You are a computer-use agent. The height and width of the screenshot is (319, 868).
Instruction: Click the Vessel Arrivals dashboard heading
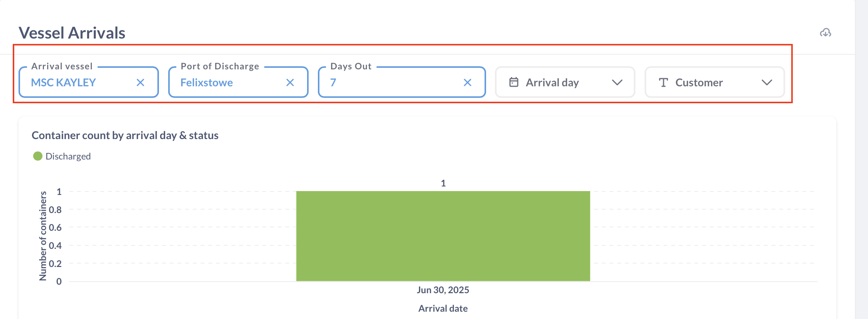[72, 33]
